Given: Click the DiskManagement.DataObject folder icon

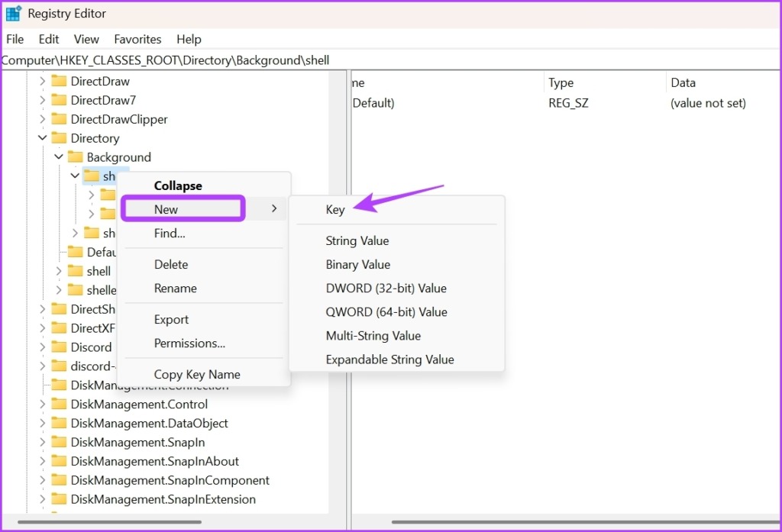Looking at the screenshot, I should pos(58,423).
